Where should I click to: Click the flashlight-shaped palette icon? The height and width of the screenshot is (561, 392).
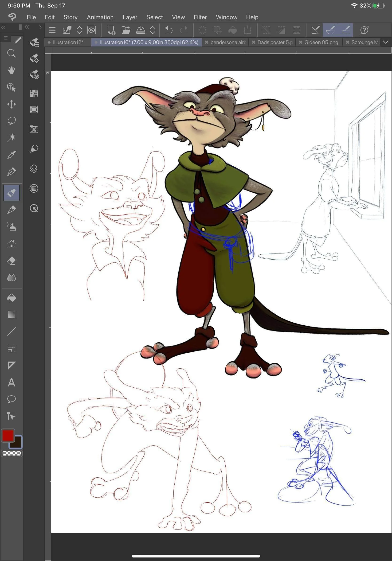pos(34,149)
